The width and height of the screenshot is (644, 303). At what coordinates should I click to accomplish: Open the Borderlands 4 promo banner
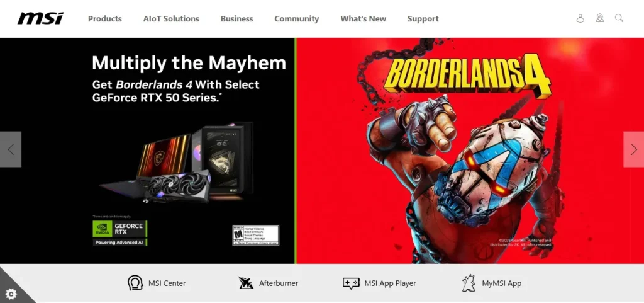322,151
